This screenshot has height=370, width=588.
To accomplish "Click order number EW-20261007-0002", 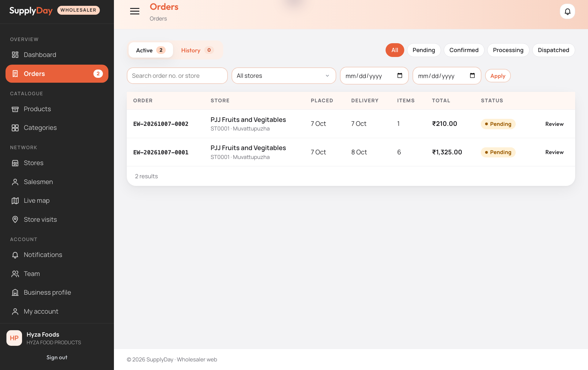I will pos(161,124).
